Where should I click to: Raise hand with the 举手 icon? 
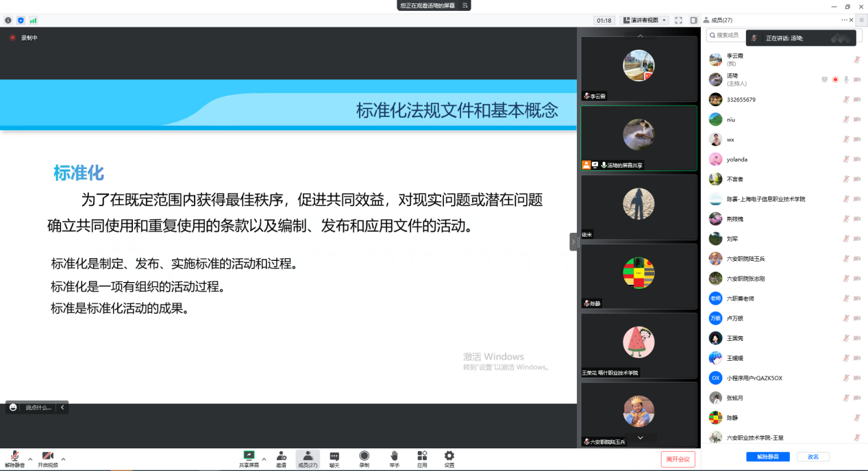[x=394, y=458]
